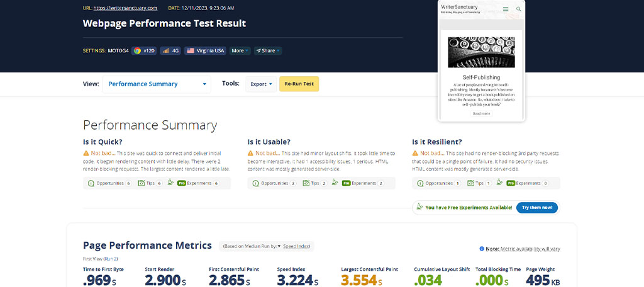
Task: Click the Speed Index metric label
Action: (291, 269)
